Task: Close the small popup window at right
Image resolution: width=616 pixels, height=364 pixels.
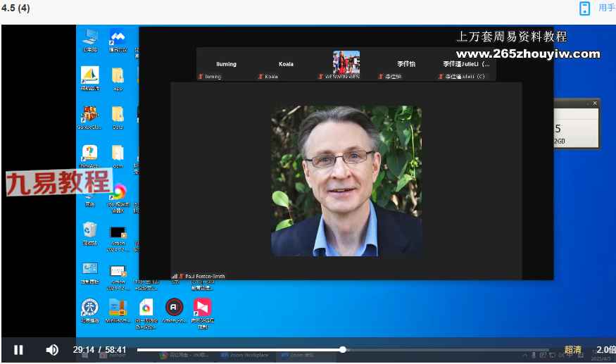Action: [595, 103]
